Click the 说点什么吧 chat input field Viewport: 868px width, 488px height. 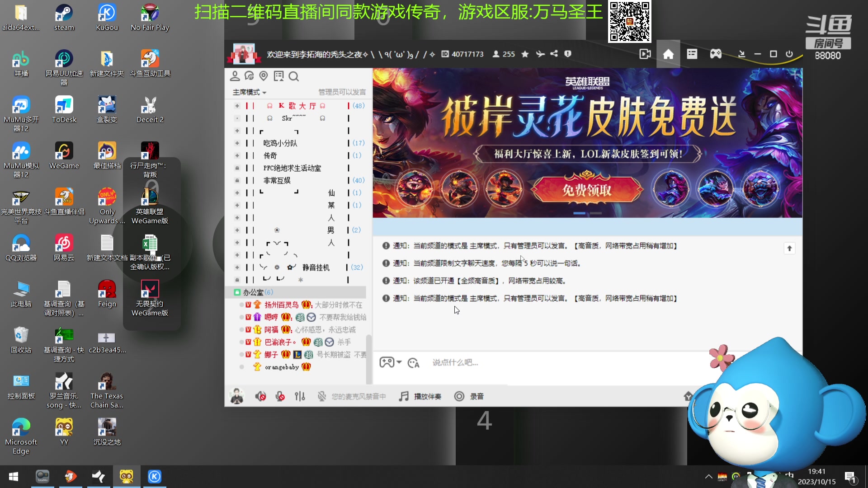coord(497,362)
